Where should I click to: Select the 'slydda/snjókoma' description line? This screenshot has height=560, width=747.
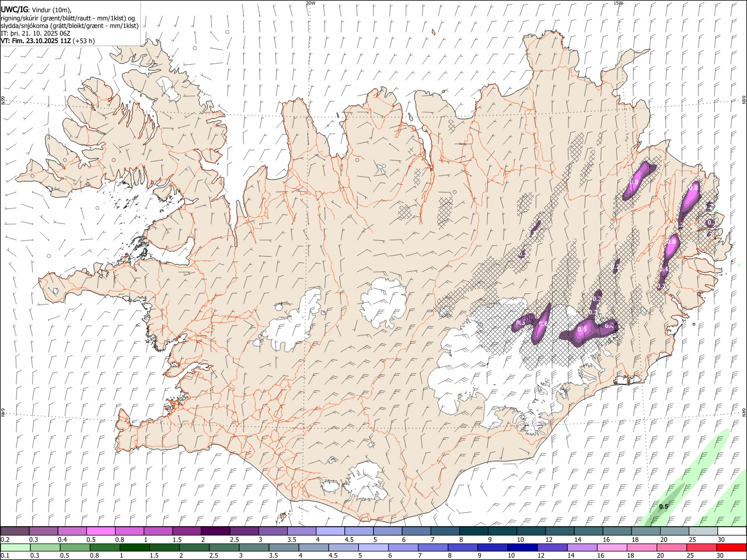[70, 26]
